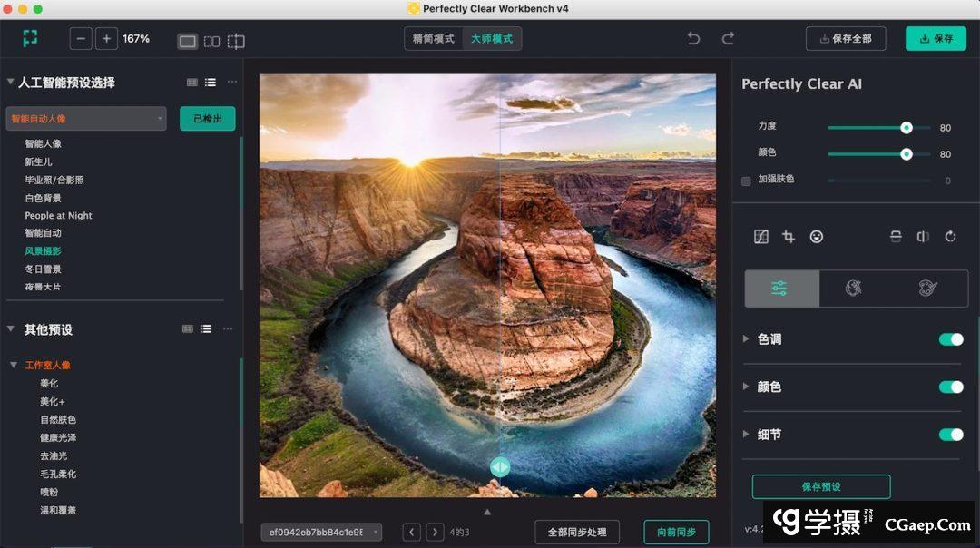This screenshot has width=980, height=548.
Task: Open the 智能自动人像 preset dropdown
Action: (86, 119)
